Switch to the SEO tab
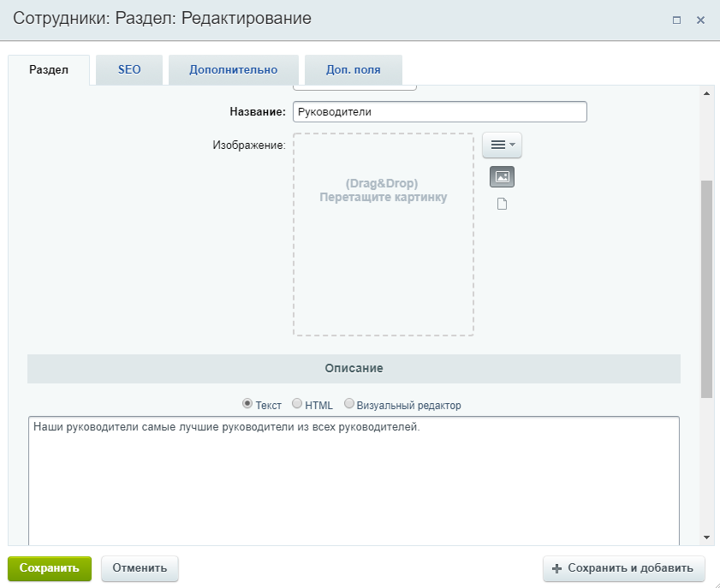720x588 pixels. (x=129, y=70)
